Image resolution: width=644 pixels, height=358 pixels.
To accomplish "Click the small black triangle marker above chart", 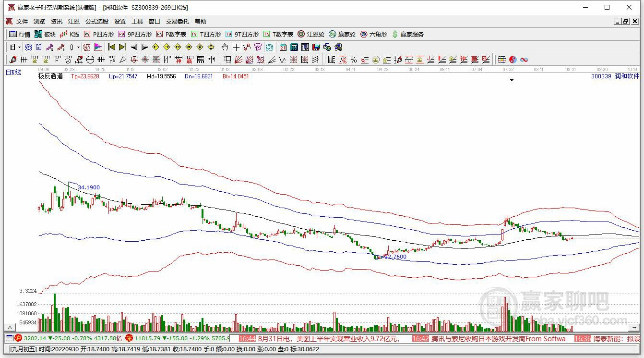I will [512, 80].
